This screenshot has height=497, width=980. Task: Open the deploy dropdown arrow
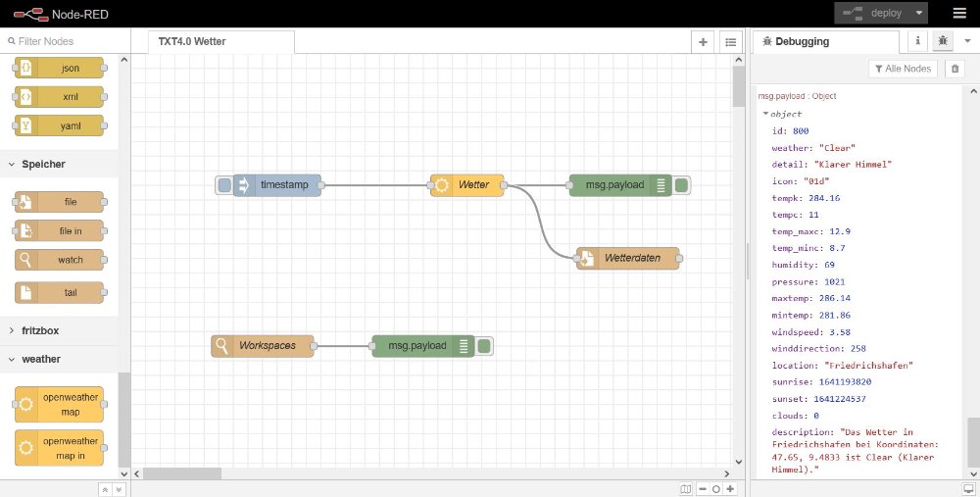pyautogui.click(x=918, y=13)
